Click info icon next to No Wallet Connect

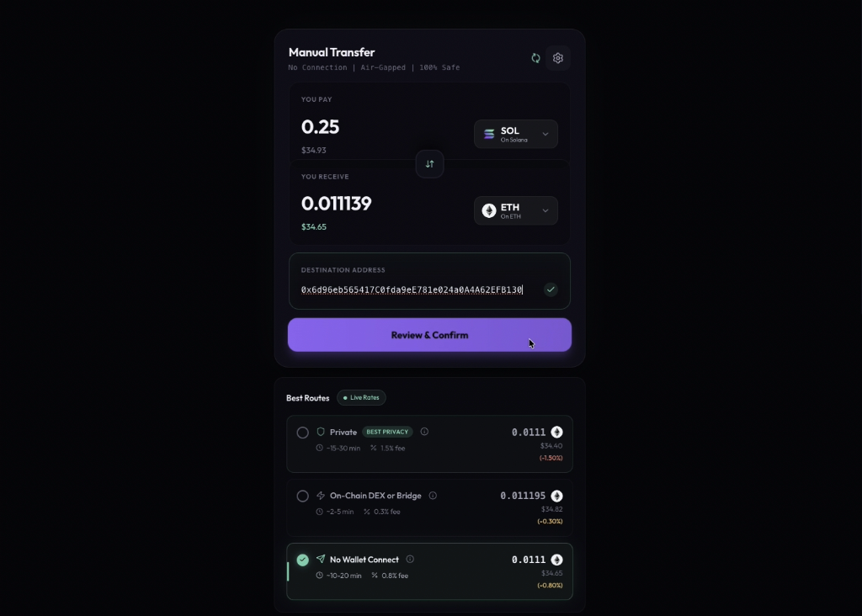click(410, 559)
